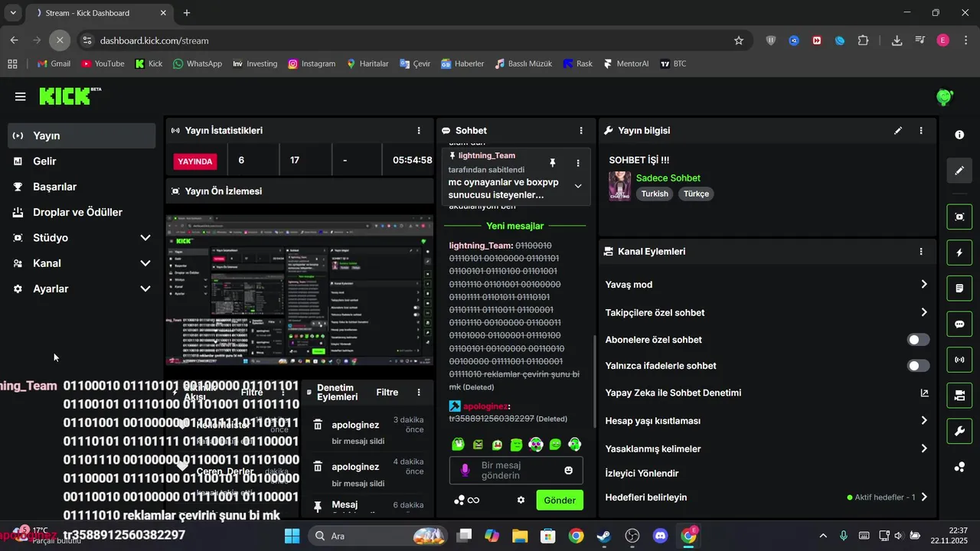Open the WhatsApp bookmark

tap(198, 64)
